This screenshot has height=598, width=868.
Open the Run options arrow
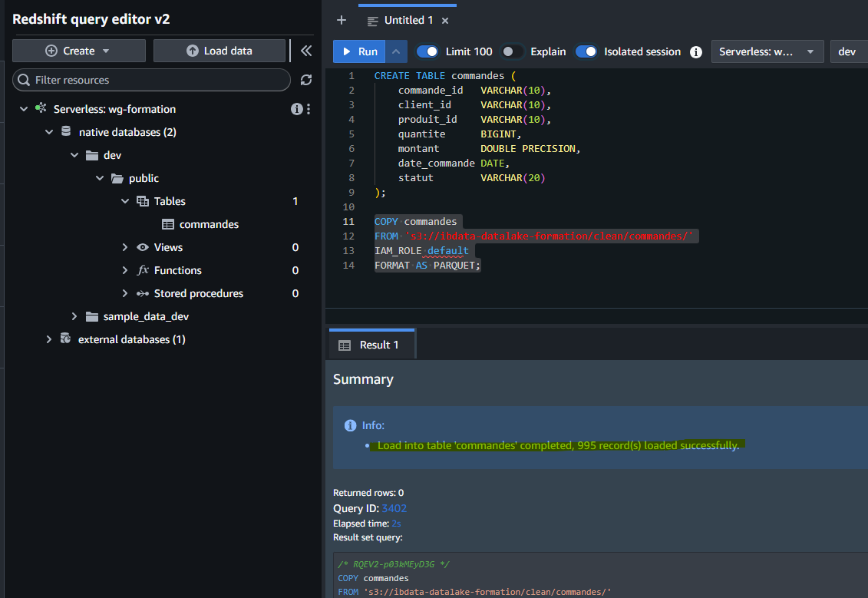pos(396,51)
